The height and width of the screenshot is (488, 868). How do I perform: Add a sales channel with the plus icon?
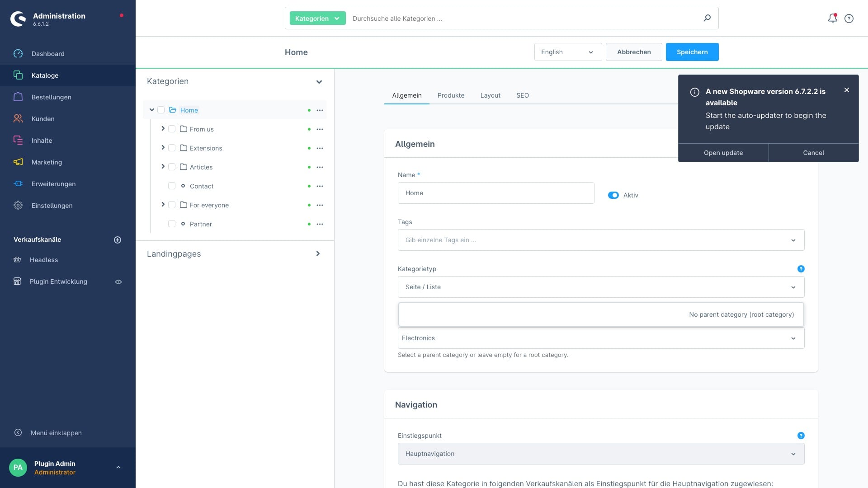pos(118,240)
